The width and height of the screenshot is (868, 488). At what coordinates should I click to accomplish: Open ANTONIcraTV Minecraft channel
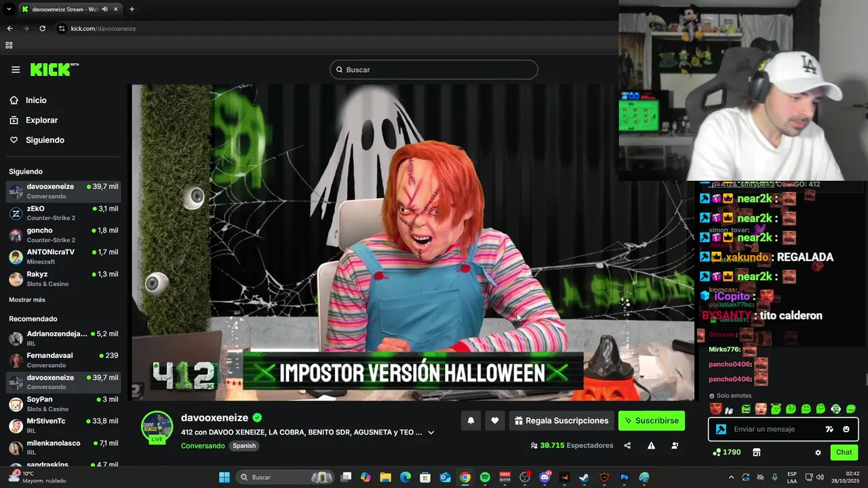[x=64, y=257]
